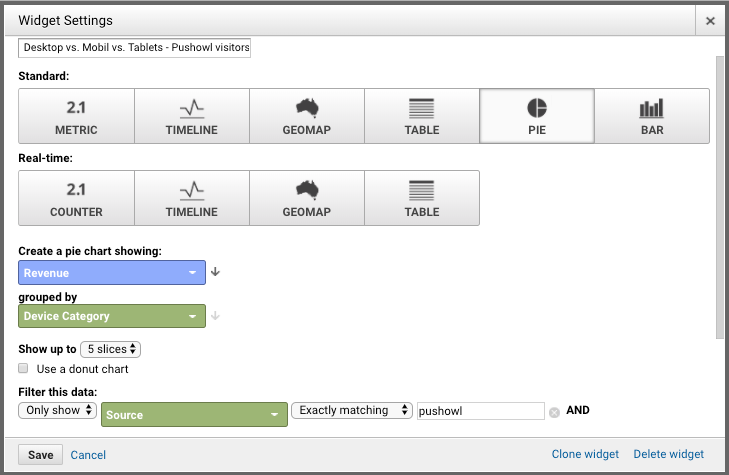Choose the Standard TIMELINE widget type
729x475 pixels.
coord(192,116)
